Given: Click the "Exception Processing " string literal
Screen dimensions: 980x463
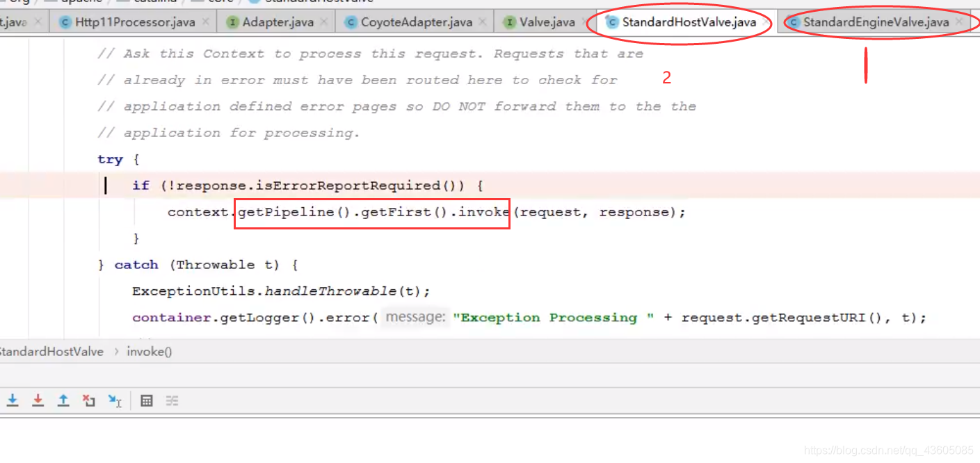Looking at the screenshot, I should point(554,318).
